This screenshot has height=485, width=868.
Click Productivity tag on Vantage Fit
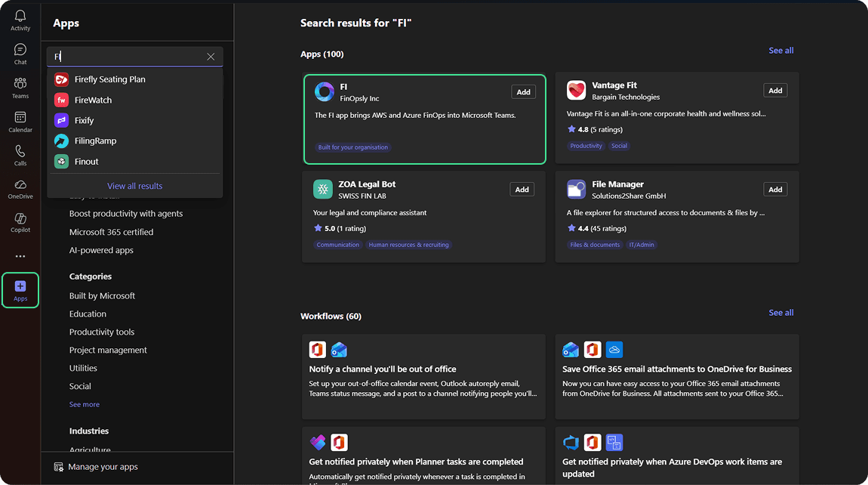point(586,146)
